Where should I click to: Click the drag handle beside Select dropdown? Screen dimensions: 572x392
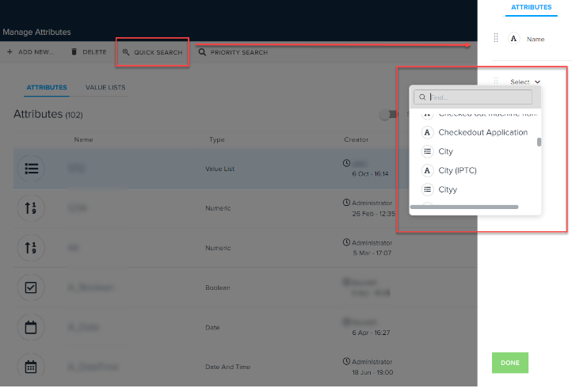(496, 81)
